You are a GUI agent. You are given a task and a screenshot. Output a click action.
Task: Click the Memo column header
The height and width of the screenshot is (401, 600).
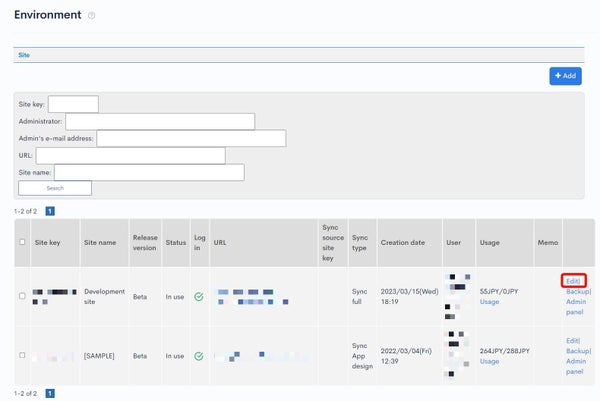tap(548, 243)
